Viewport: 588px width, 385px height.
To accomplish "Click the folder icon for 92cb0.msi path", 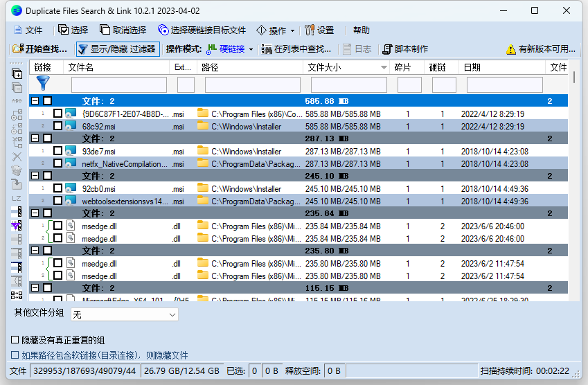I will [x=203, y=188].
